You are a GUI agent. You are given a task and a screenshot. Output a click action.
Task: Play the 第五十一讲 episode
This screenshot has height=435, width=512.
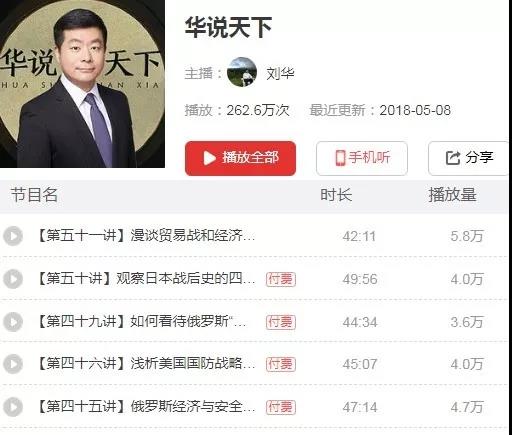(x=13, y=236)
